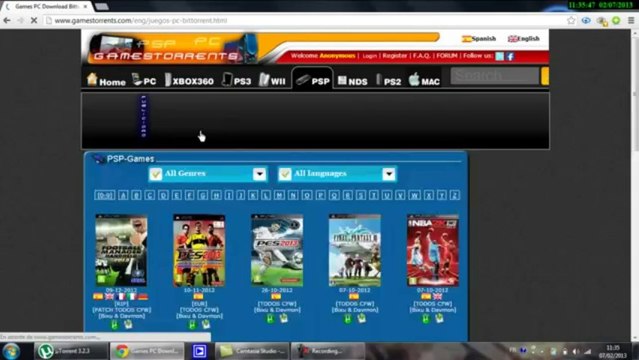639x360 pixels.
Task: Open the F.A.Q. link
Action: point(421,55)
